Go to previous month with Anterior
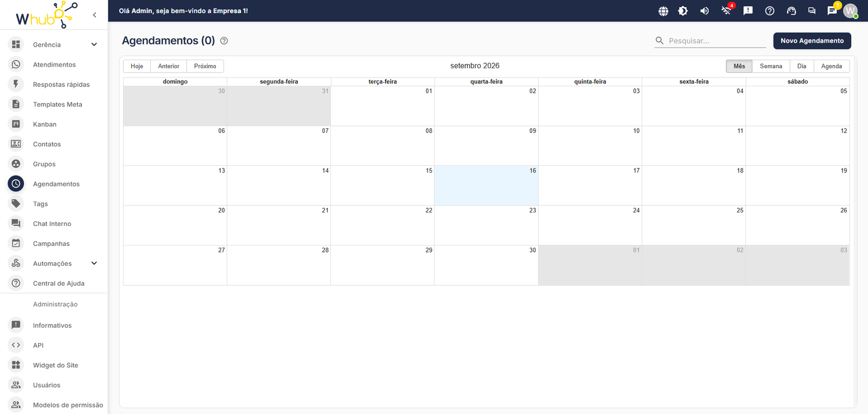Screen dimensions: 868x414 [169, 66]
